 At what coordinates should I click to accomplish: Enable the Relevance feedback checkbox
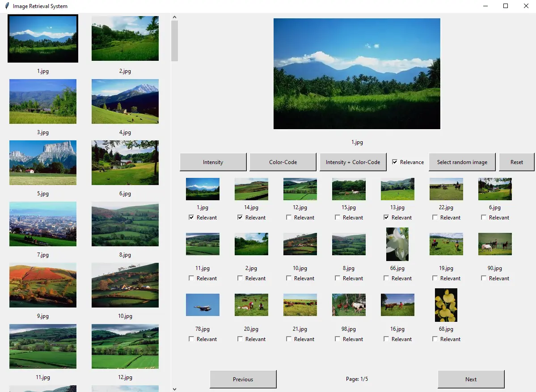[x=395, y=162]
